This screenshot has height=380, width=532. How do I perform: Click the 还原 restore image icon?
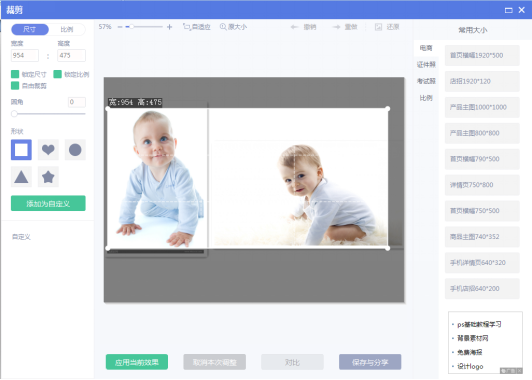point(378,27)
